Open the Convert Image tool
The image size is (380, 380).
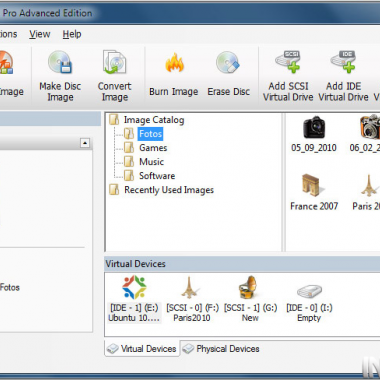click(x=114, y=77)
